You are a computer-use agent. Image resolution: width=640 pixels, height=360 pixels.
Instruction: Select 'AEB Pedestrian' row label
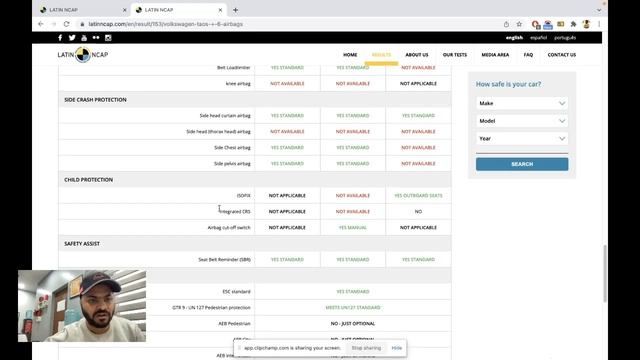click(234, 323)
